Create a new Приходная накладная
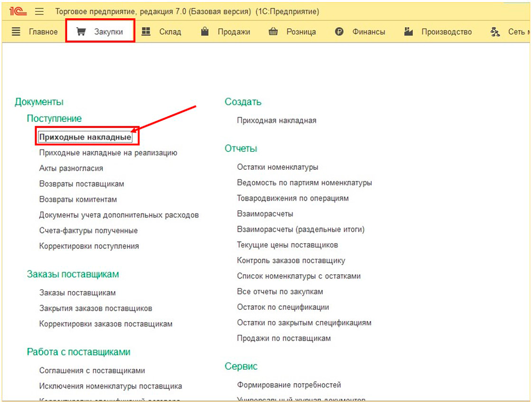Screen dimensions: 532x402 point(277,120)
